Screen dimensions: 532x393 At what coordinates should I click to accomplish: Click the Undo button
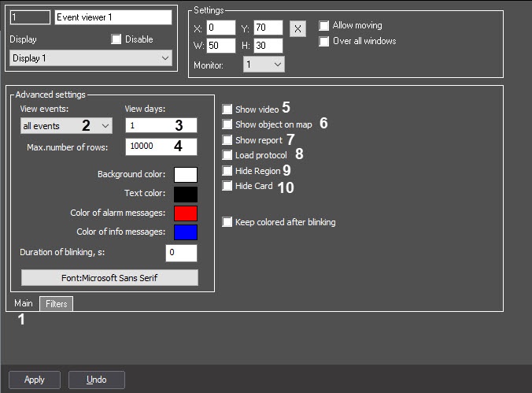[x=96, y=380]
